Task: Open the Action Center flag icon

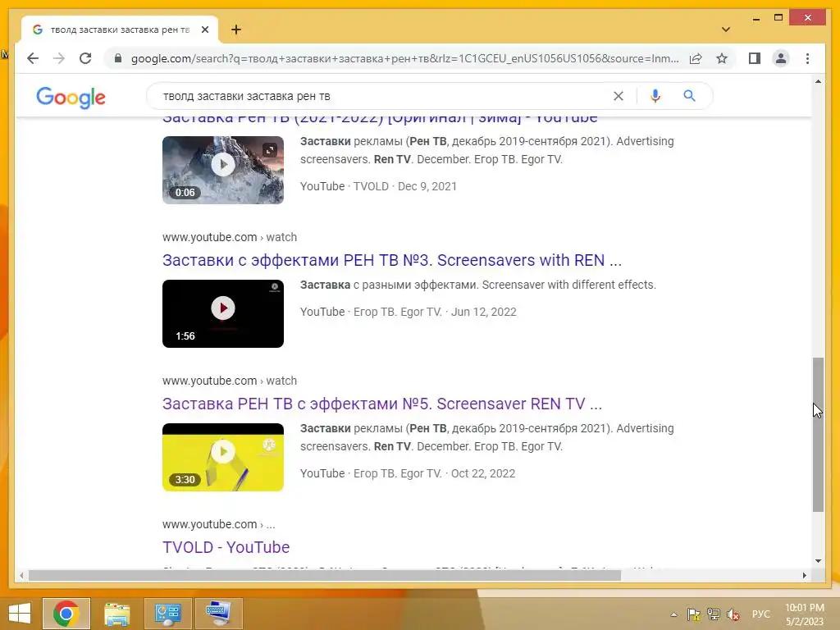Action: (694, 614)
